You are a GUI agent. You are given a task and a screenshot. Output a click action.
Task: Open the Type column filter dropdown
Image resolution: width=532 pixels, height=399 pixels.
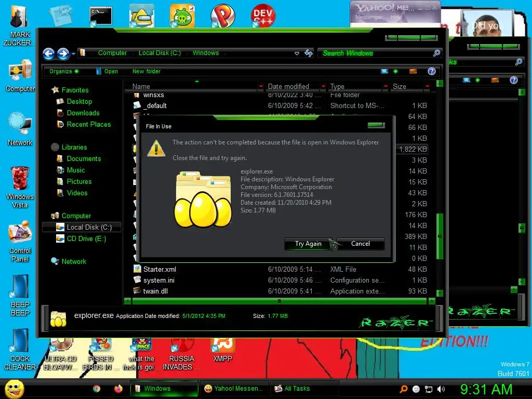pos(385,87)
